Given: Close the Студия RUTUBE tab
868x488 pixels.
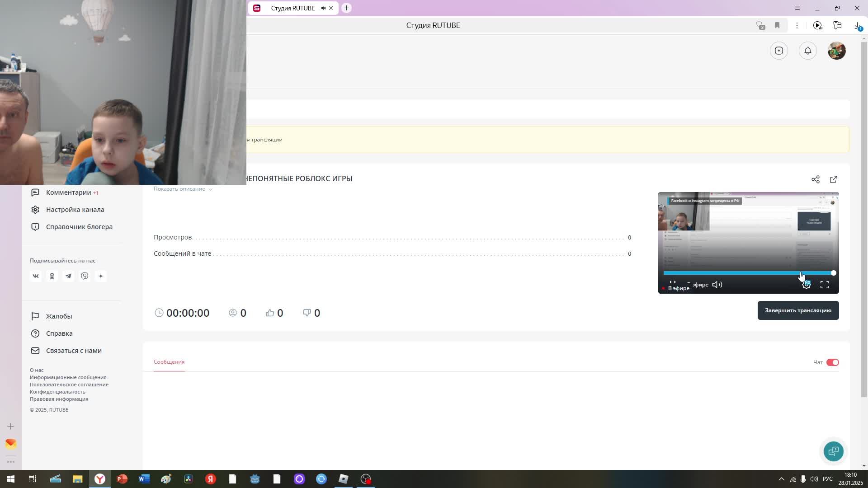Looking at the screenshot, I should pos(331,8).
